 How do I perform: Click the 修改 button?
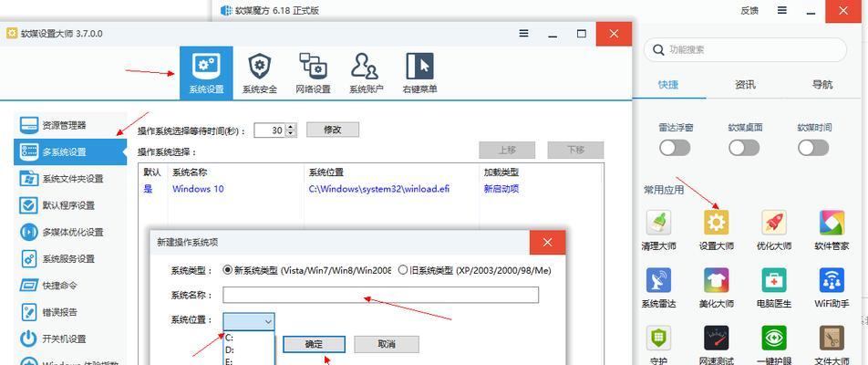point(333,130)
